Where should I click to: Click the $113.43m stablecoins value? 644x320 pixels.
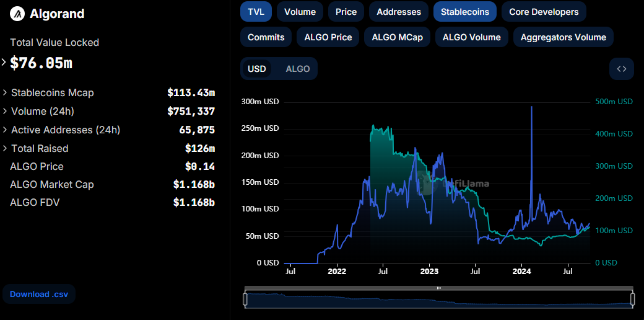click(191, 92)
